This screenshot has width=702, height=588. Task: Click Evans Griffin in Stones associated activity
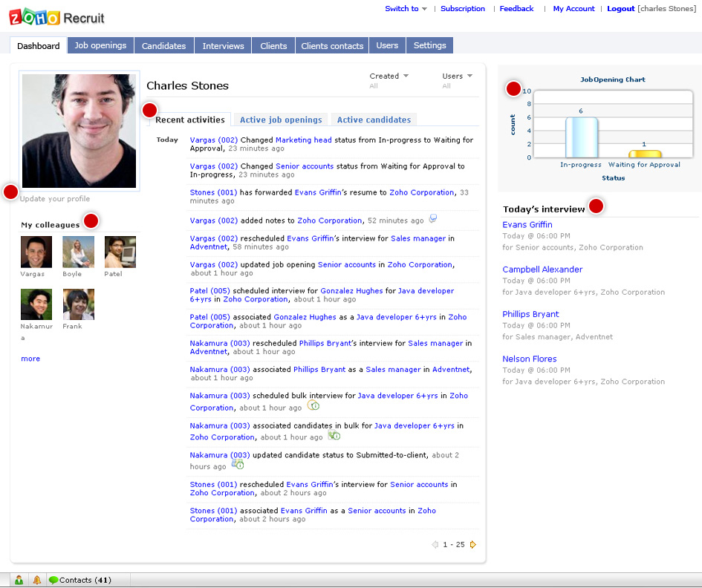point(304,511)
